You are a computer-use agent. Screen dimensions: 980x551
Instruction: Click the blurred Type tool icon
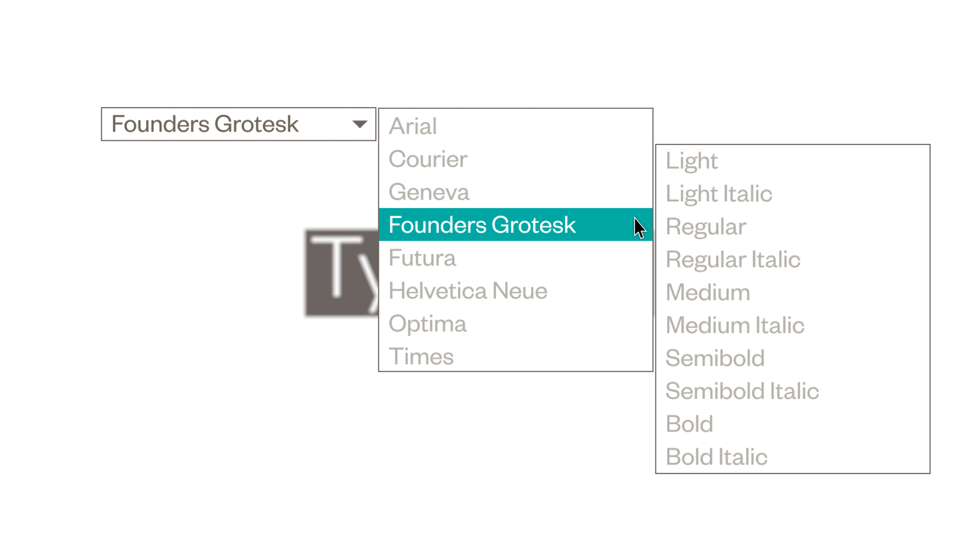[341, 273]
